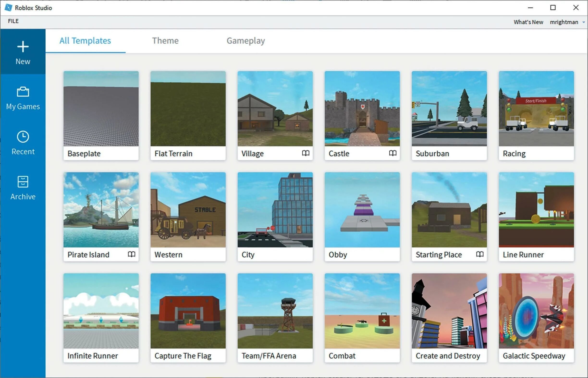The image size is (588, 378).
Task: Close the Roblox Studio window
Action: (576, 8)
